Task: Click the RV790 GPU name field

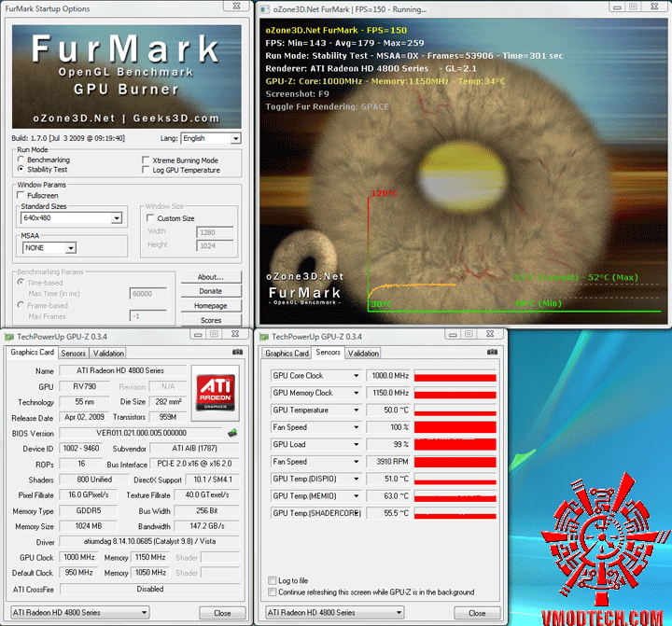Action: point(84,386)
